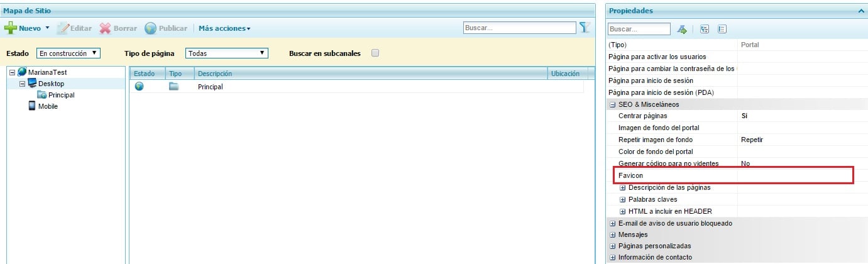Collapse the SEO & Misceláneos section
The image size is (868, 264).
tap(612, 104)
